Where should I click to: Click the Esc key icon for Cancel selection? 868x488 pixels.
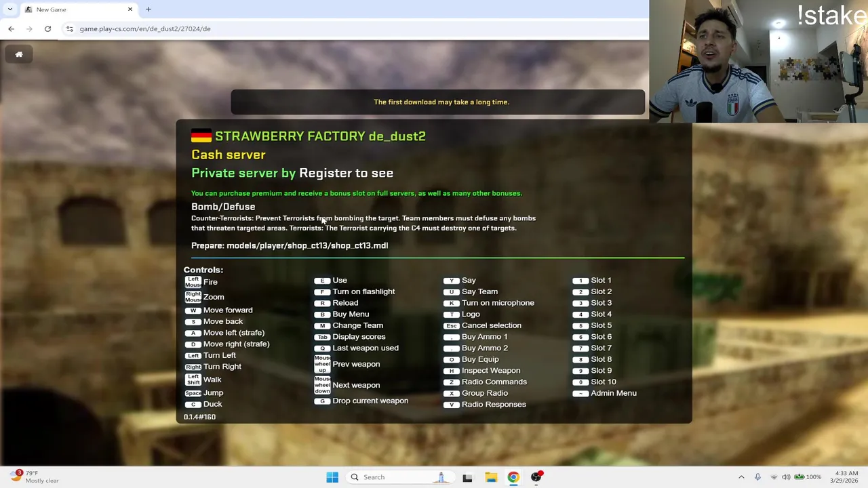pos(451,325)
